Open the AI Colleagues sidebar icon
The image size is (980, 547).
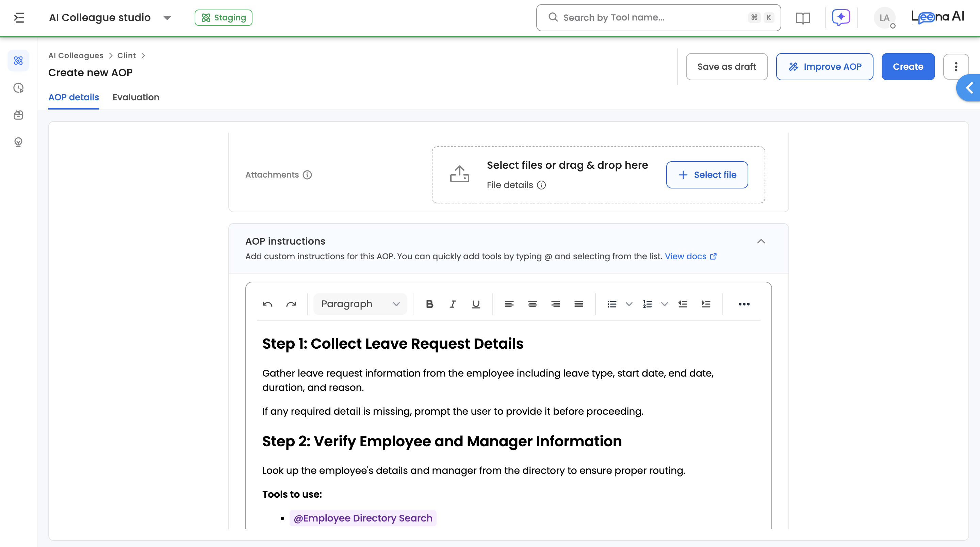click(x=18, y=61)
